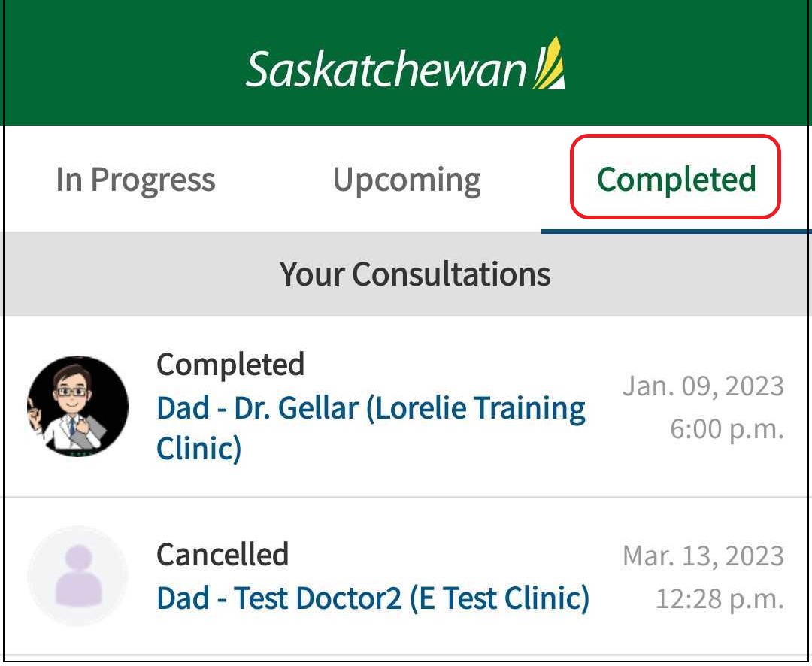Click the word Clinic) on the wrapped link line
The image size is (812, 666).
coord(198,449)
